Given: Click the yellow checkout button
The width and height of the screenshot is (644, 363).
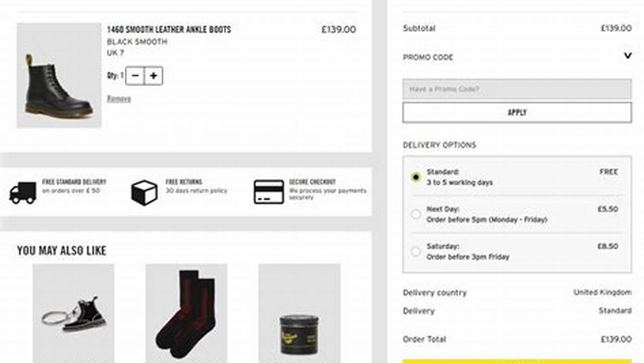Looking at the screenshot, I should point(517,360).
